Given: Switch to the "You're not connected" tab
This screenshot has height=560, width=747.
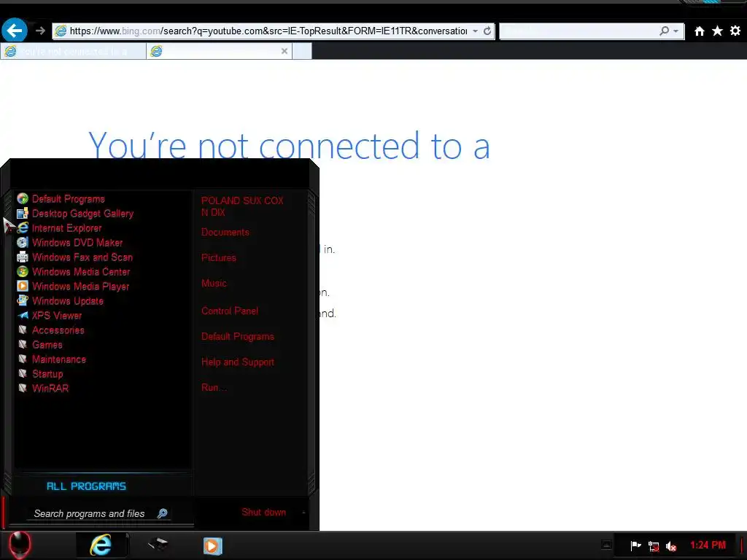Looking at the screenshot, I should [74, 51].
